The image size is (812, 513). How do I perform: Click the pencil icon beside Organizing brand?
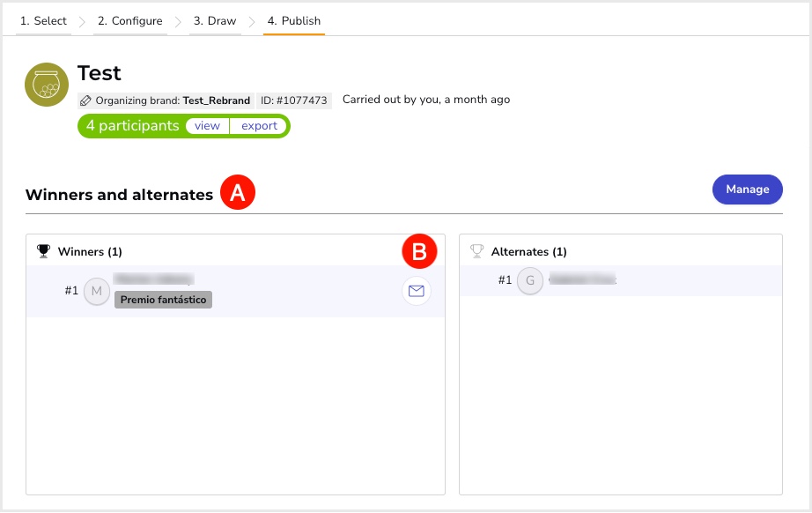(85, 100)
